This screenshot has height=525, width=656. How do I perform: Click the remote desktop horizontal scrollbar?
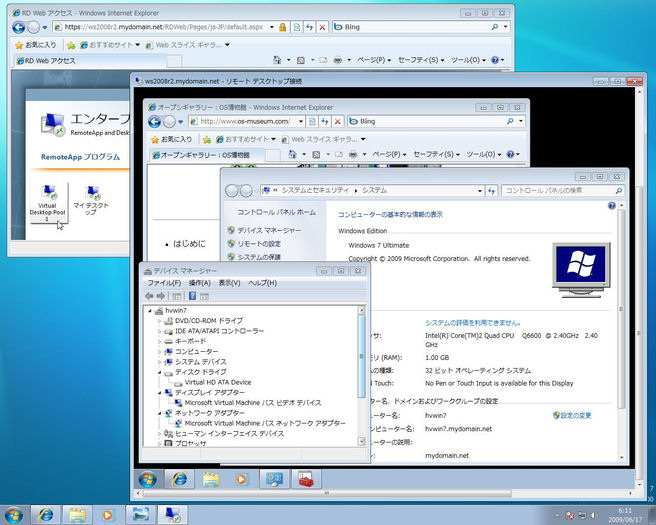tap(327, 494)
